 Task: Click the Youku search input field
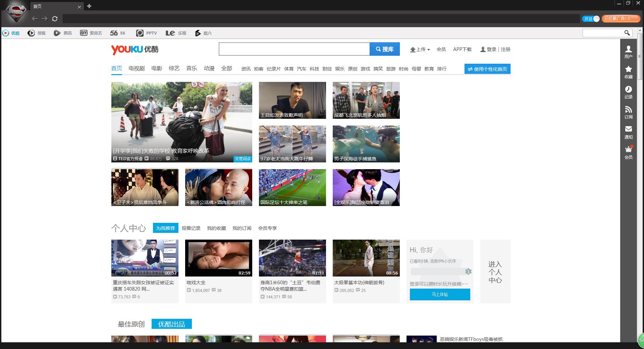click(x=294, y=49)
